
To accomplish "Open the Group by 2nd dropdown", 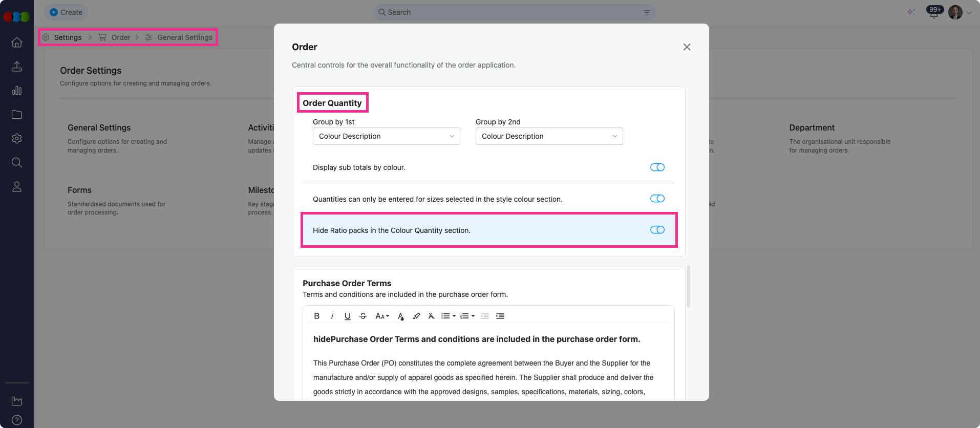I will [x=549, y=136].
